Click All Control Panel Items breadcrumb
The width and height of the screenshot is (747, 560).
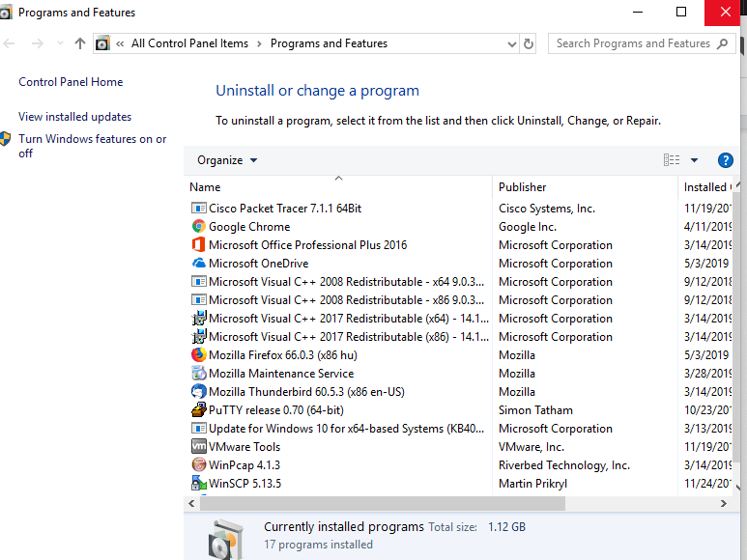tap(189, 43)
